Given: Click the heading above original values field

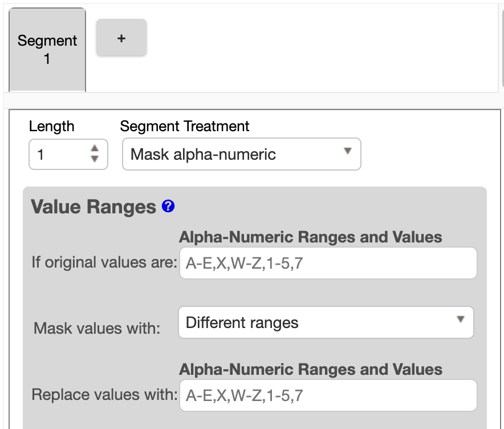Looking at the screenshot, I should click(x=310, y=237).
